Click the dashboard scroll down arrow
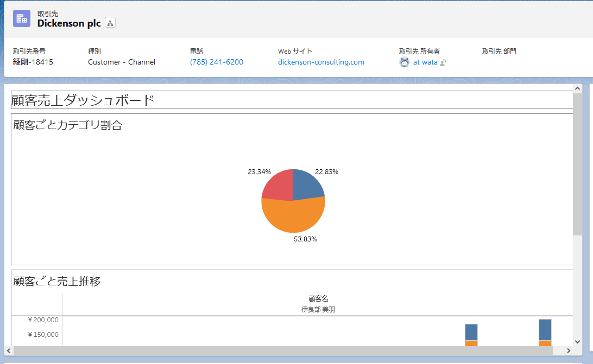The width and height of the screenshot is (593, 364). tap(577, 342)
